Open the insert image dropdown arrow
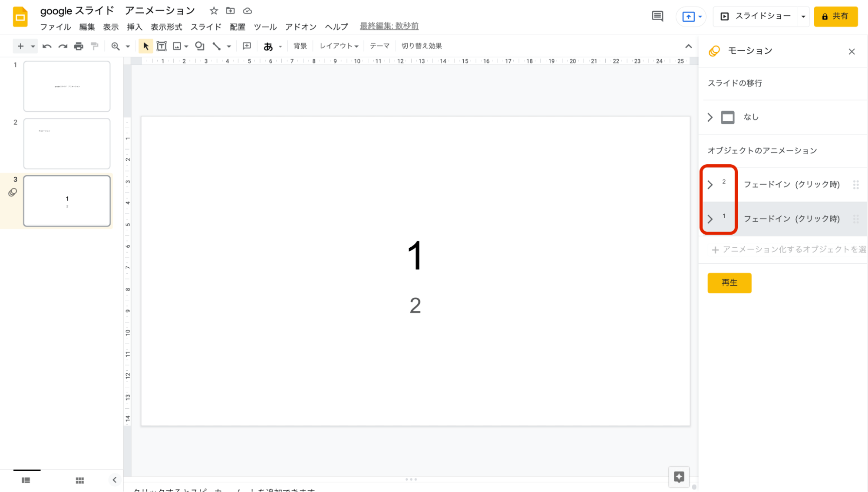The image size is (868, 492). [x=186, y=46]
